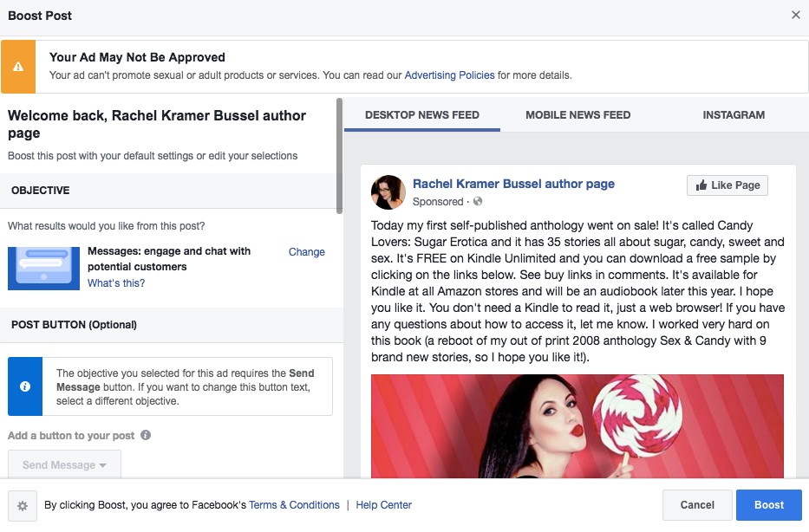The image size is (809, 532).
Task: Click the Like Page button
Action: [x=727, y=185]
